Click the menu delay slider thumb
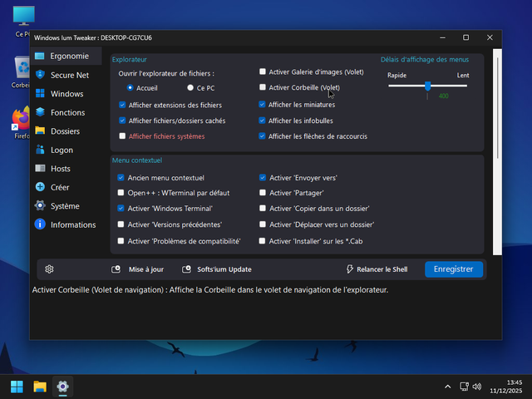 coord(428,86)
